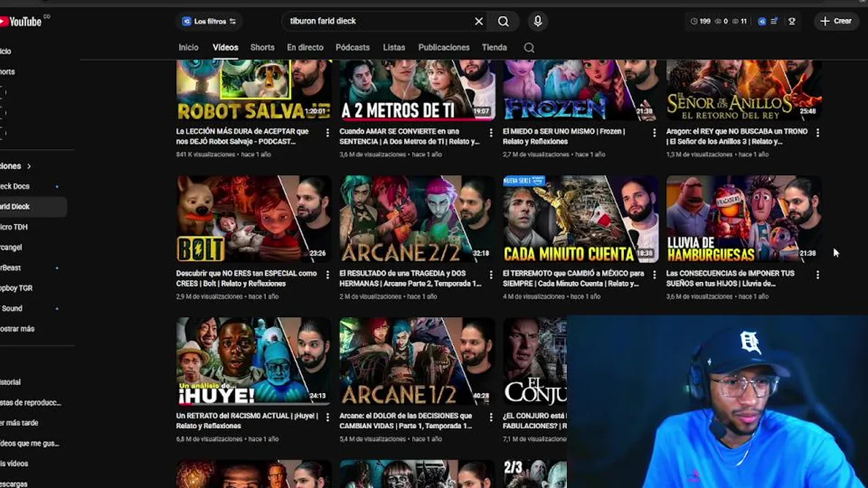The width and height of the screenshot is (868, 488).
Task: Switch to the Shorts tab
Action: pyautogui.click(x=262, y=47)
